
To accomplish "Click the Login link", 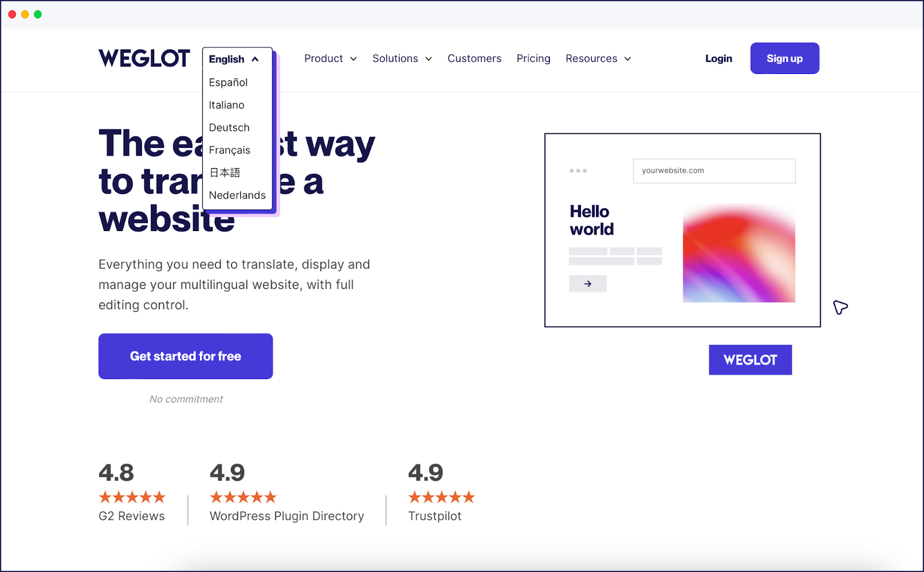I will (x=718, y=58).
